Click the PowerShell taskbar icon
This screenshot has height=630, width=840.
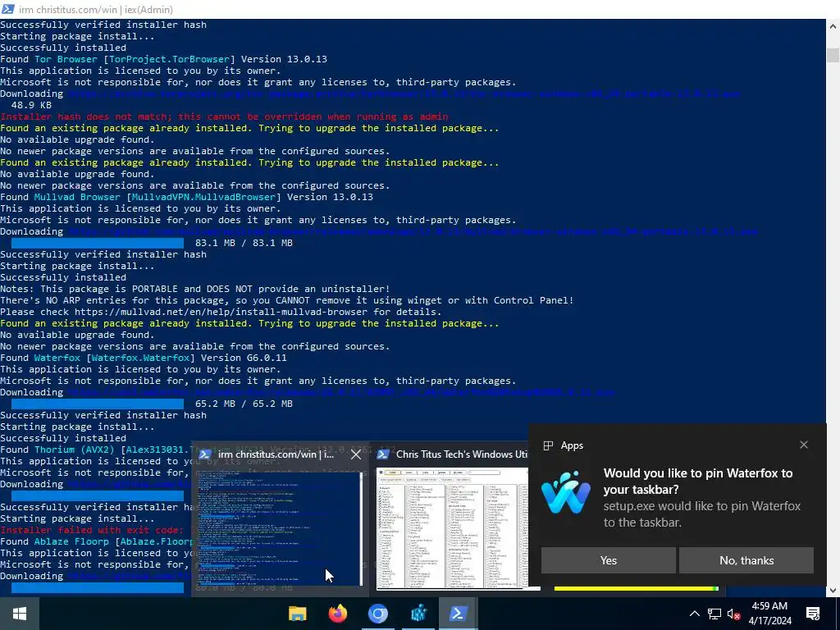458,614
